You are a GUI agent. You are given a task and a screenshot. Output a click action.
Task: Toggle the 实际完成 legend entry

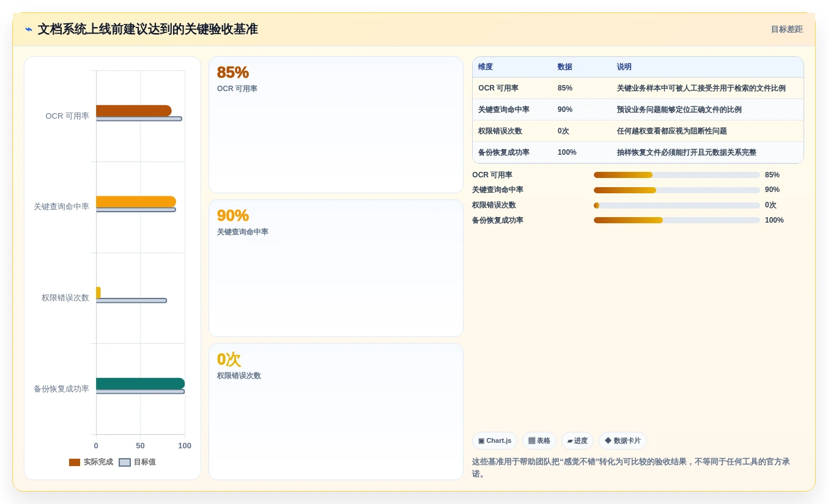click(x=91, y=462)
